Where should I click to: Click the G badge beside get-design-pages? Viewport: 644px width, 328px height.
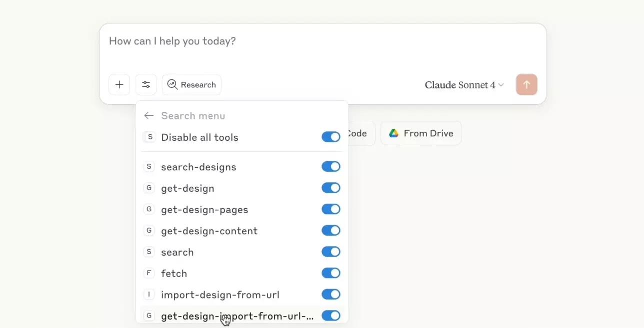coord(148,209)
